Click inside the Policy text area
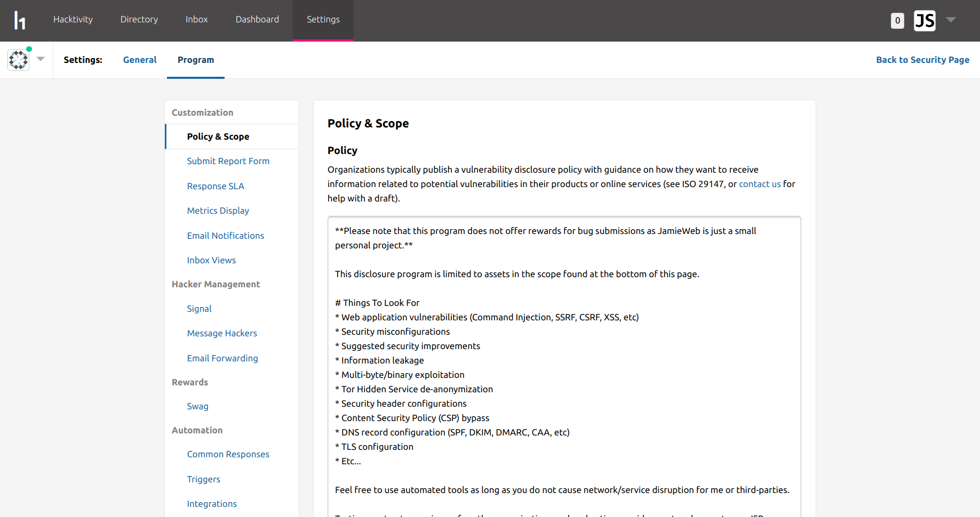This screenshot has height=517, width=980. point(564,367)
